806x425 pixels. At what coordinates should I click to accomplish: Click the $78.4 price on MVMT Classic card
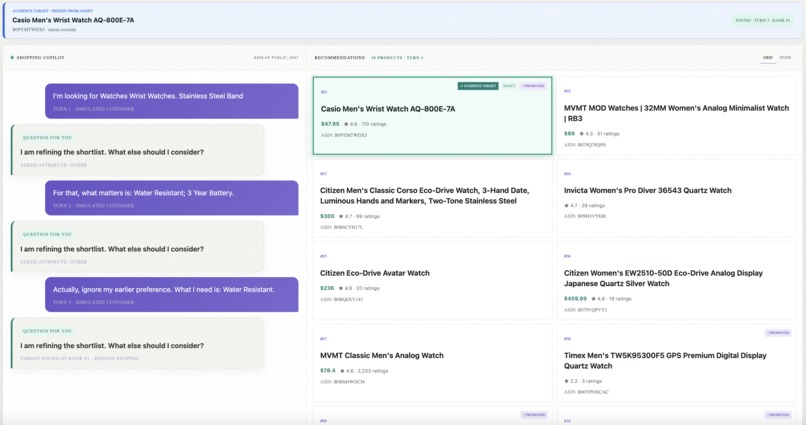(327, 371)
